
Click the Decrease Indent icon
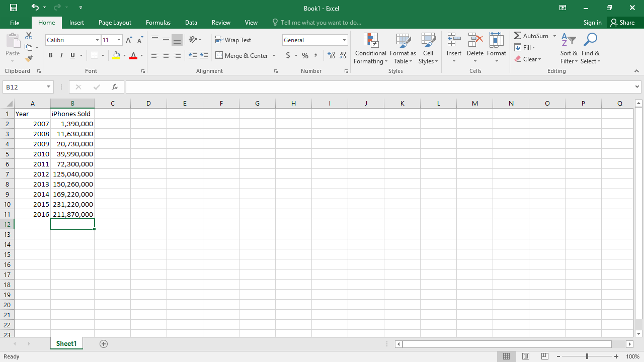coord(192,55)
